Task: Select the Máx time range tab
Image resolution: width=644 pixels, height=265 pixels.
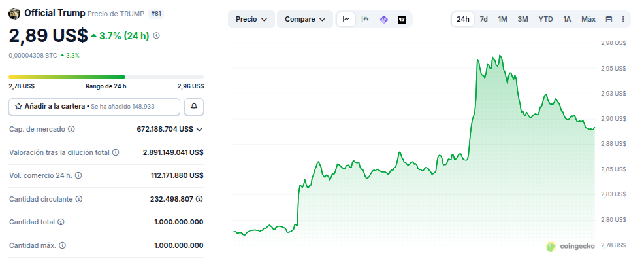Action: (588, 19)
